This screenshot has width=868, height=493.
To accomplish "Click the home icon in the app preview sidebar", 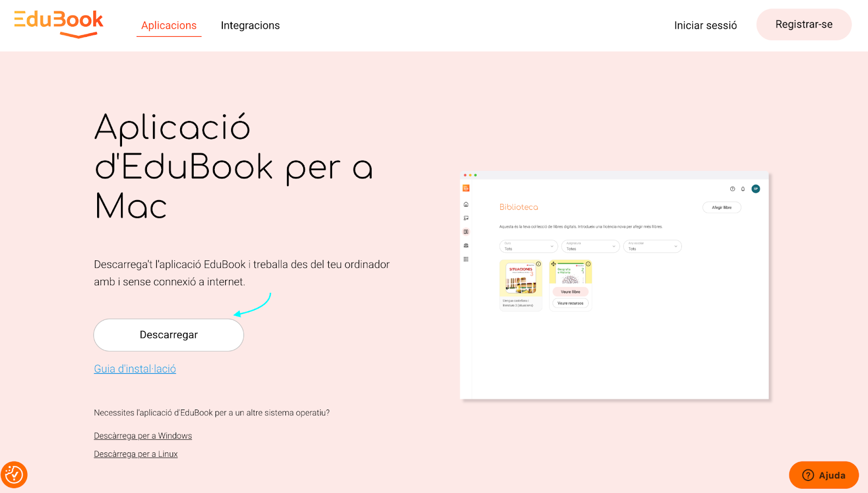I will pos(466,204).
